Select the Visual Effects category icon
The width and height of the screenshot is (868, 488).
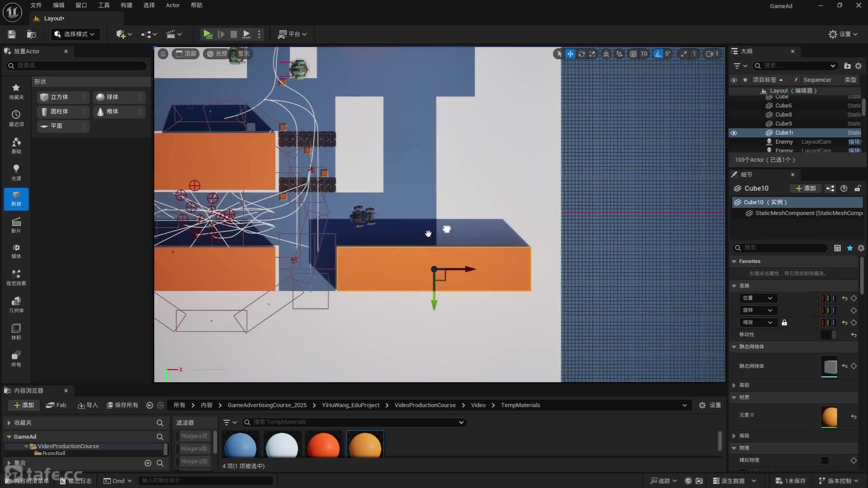(x=16, y=277)
